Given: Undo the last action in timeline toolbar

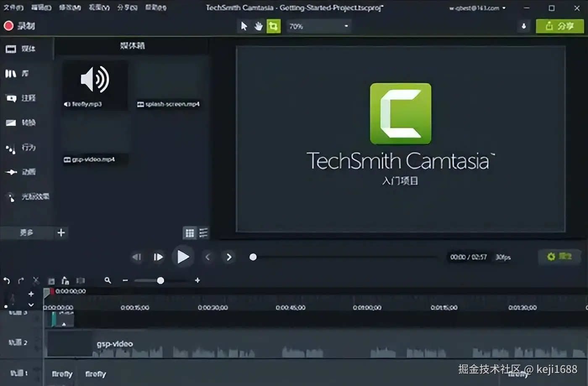Looking at the screenshot, I should tap(7, 281).
